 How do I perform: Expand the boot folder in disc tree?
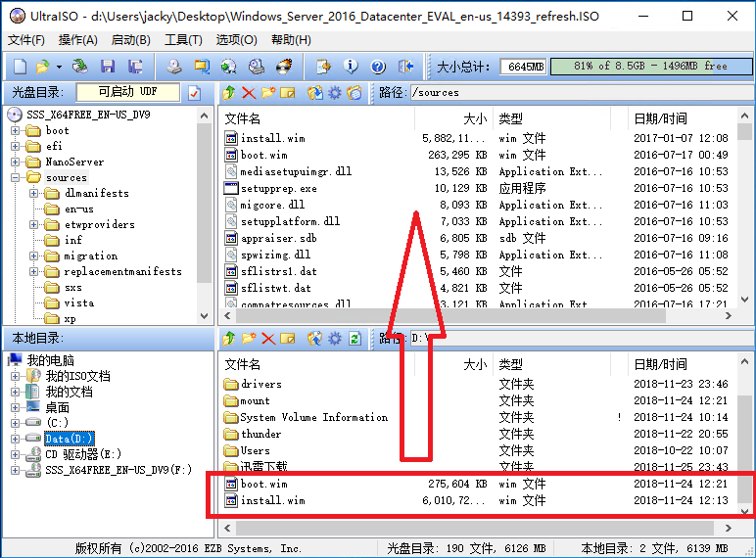15,130
